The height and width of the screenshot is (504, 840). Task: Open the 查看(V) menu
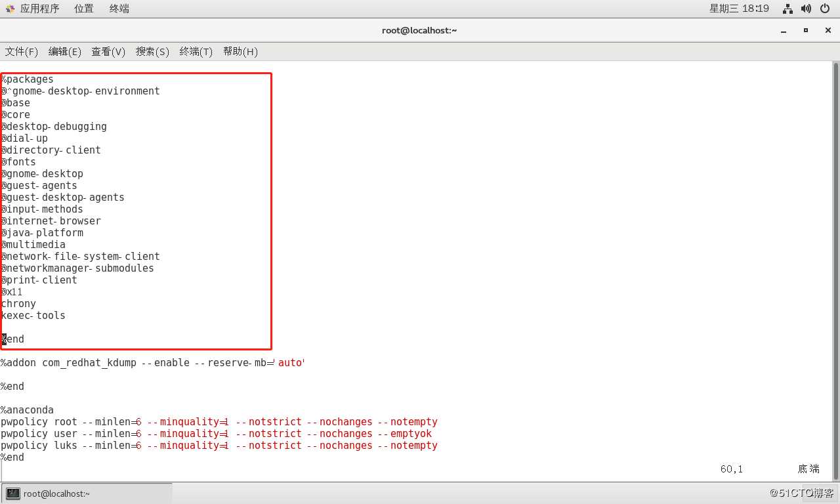pos(108,51)
